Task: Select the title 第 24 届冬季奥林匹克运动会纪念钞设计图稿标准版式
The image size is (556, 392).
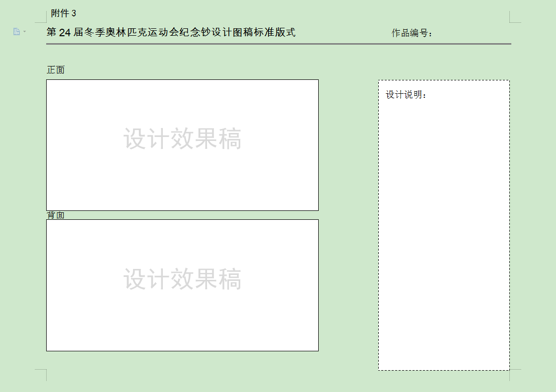Action: (171, 32)
